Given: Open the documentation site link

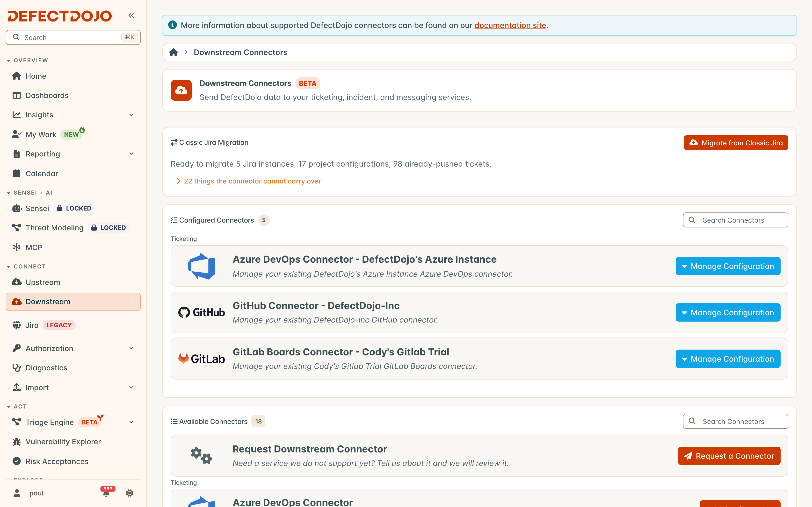Looking at the screenshot, I should 510,25.
